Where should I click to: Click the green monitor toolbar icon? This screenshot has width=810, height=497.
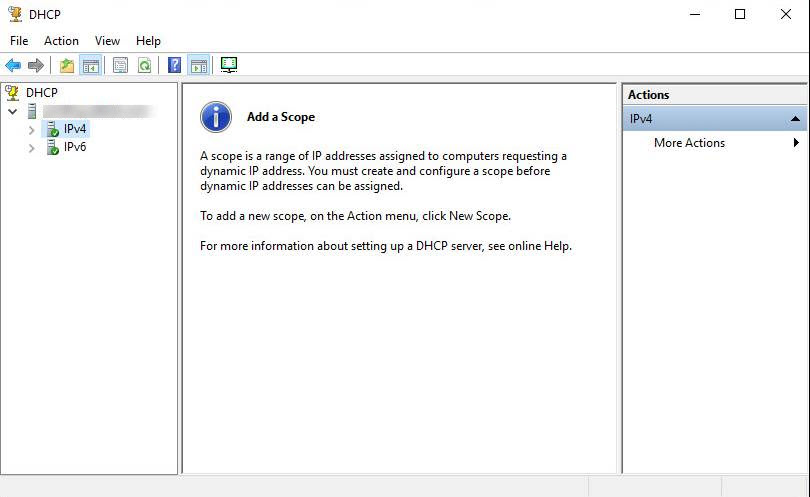click(229, 66)
